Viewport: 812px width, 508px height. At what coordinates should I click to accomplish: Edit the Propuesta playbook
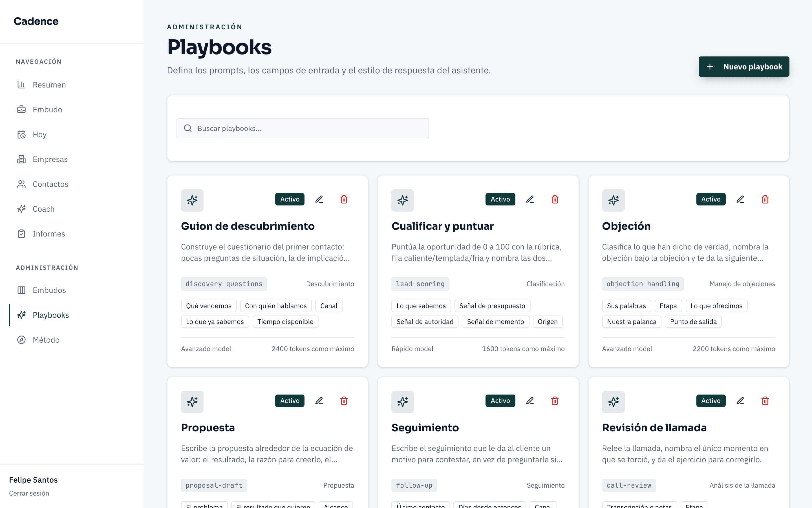click(x=319, y=401)
